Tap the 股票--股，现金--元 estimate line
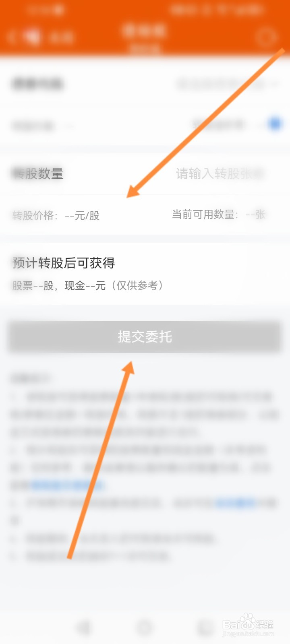The width and height of the screenshot is (290, 644). point(88,286)
